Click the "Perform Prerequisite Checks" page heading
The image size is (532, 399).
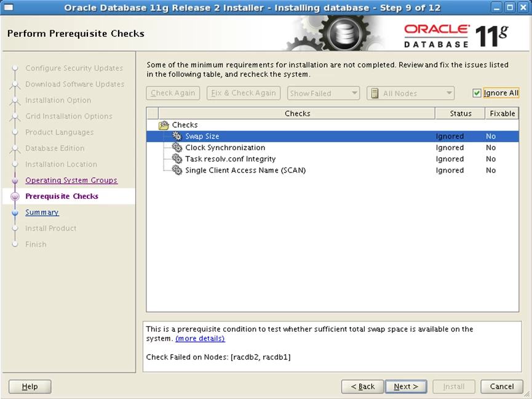[x=76, y=34]
